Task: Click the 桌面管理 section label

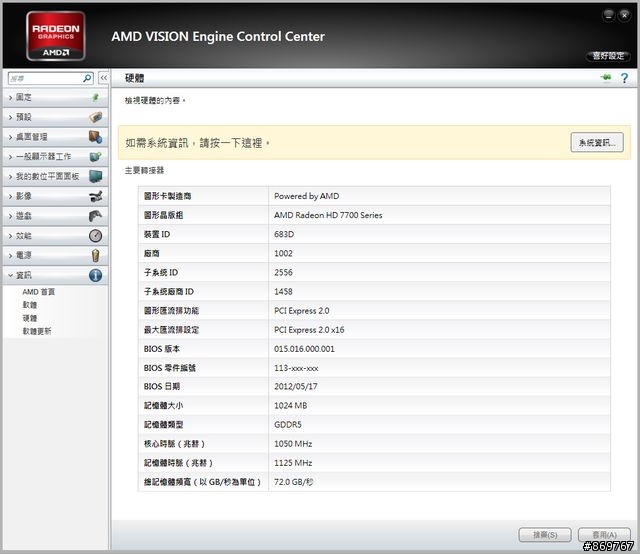Action: [x=32, y=137]
